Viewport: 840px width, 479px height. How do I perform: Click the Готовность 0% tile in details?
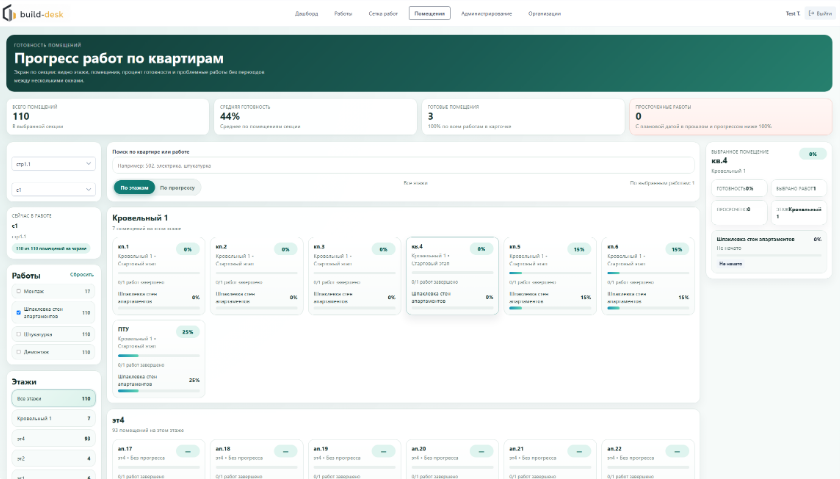pos(739,189)
